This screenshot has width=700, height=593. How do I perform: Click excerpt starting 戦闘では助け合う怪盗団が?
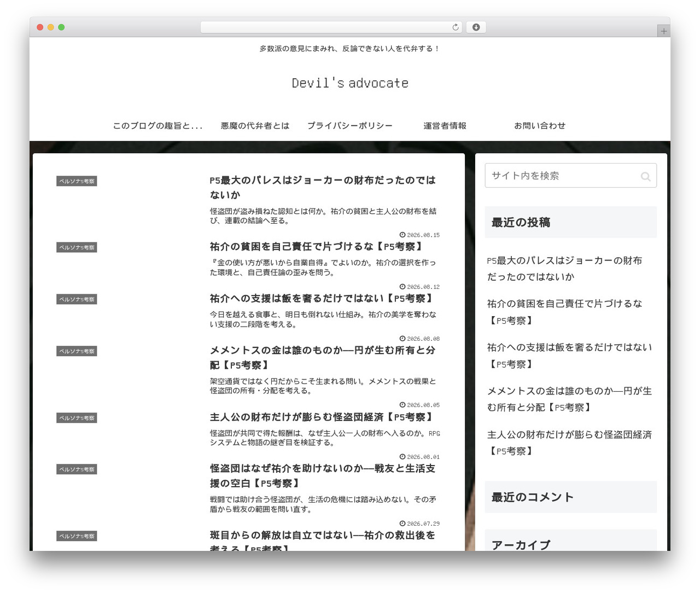click(x=323, y=504)
